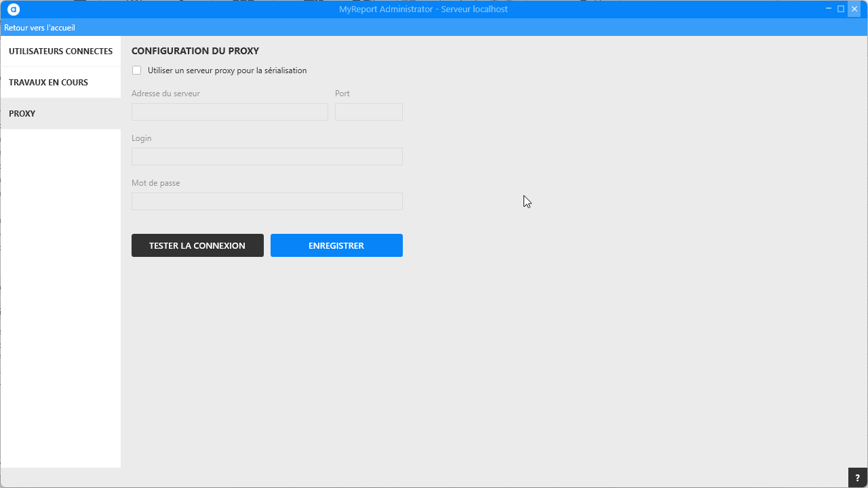
Task: Save settings with the Enregistrer button
Action: click(x=336, y=245)
